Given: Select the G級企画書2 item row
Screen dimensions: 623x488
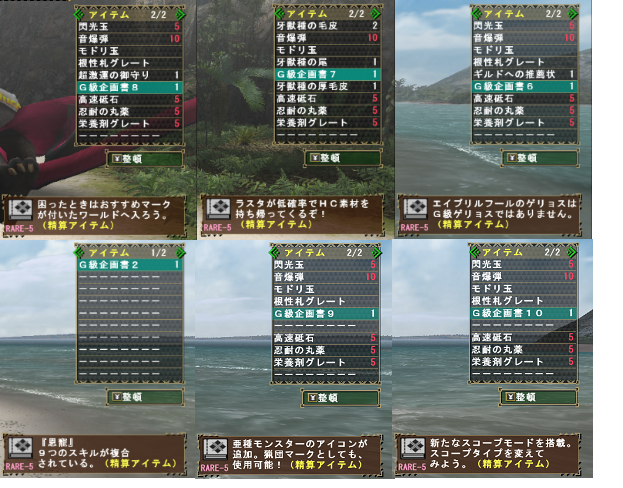Looking at the screenshot, I should [x=130, y=265].
